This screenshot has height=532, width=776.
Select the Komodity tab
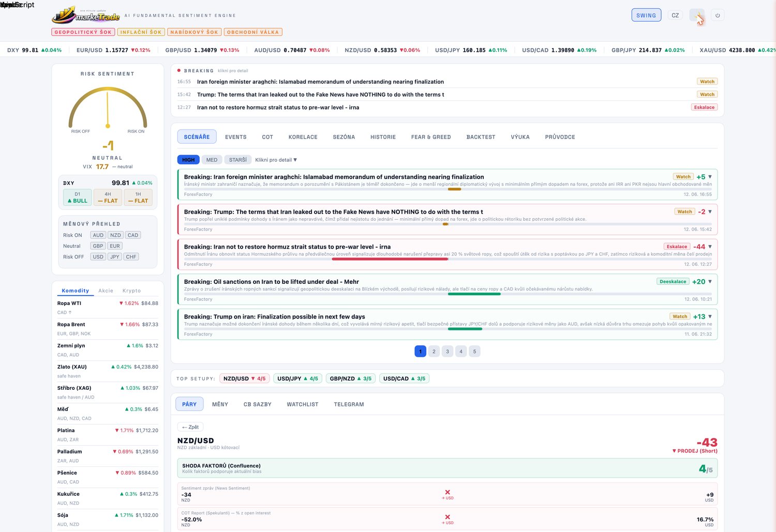(76, 291)
